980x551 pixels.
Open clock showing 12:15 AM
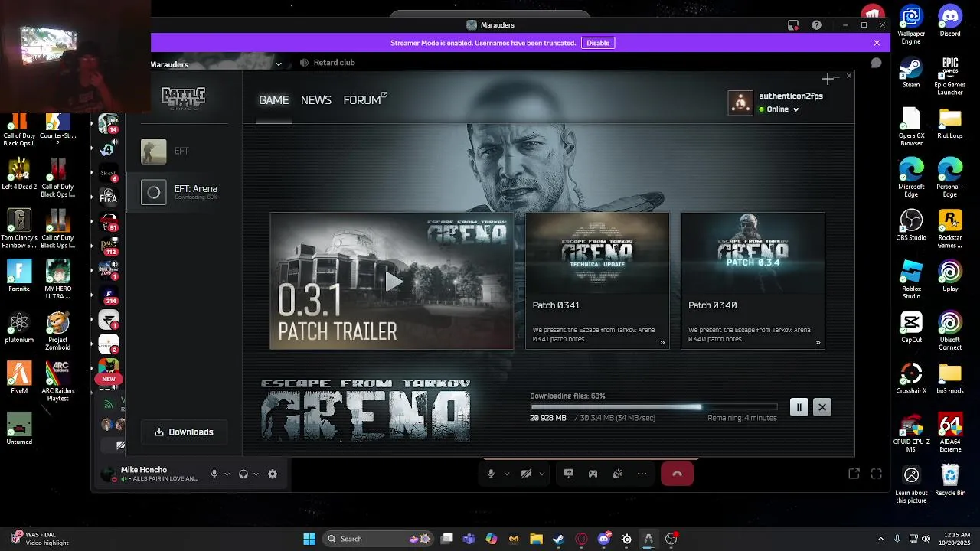pyautogui.click(x=955, y=538)
